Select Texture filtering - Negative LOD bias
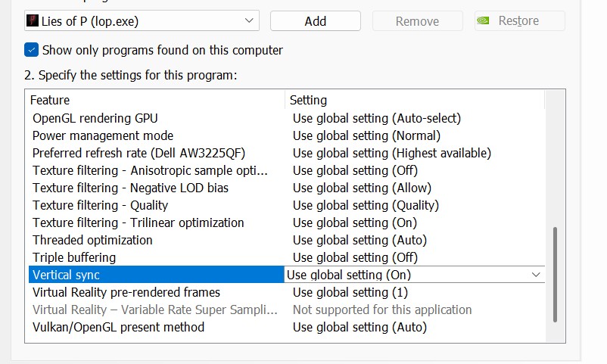The width and height of the screenshot is (607, 364). point(130,188)
